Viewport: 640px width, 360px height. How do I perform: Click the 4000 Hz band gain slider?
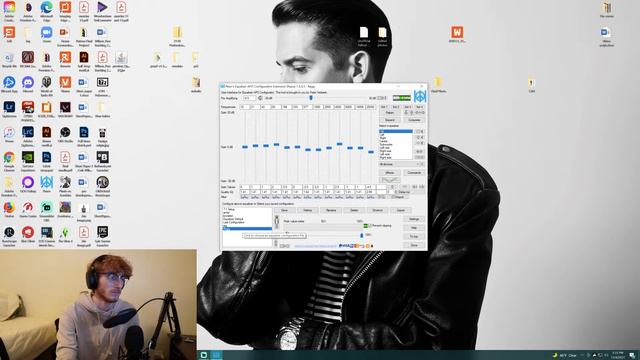click(340, 144)
